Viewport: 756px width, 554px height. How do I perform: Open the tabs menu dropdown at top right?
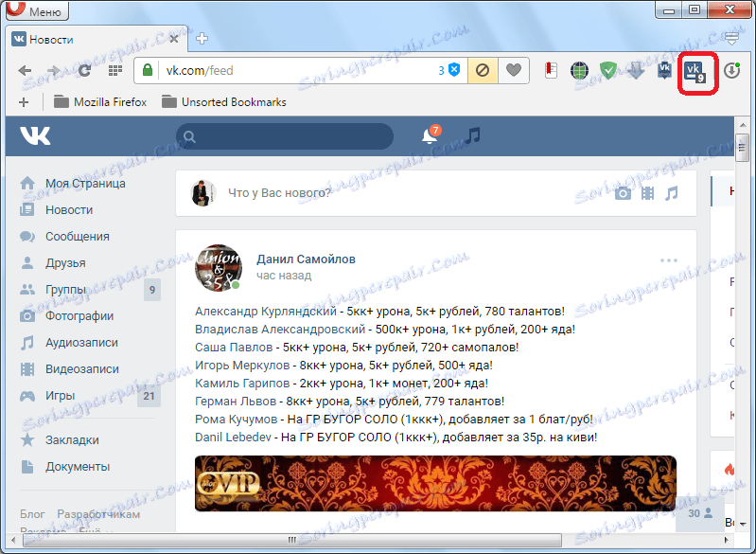pyautogui.click(x=732, y=39)
